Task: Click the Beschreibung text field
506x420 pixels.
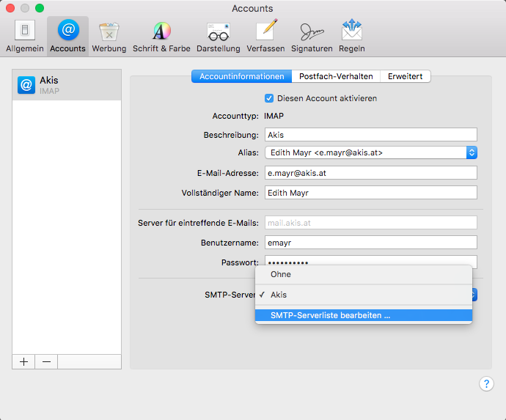Action: pyautogui.click(x=370, y=135)
